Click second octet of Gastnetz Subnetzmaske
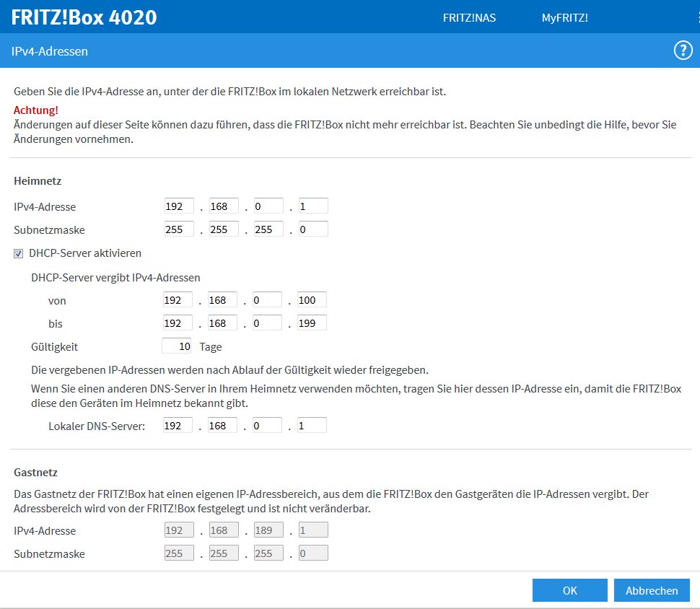 (x=224, y=553)
